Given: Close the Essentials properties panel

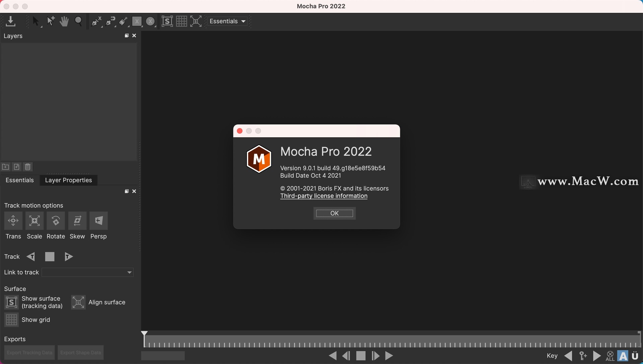Looking at the screenshot, I should 134,191.
